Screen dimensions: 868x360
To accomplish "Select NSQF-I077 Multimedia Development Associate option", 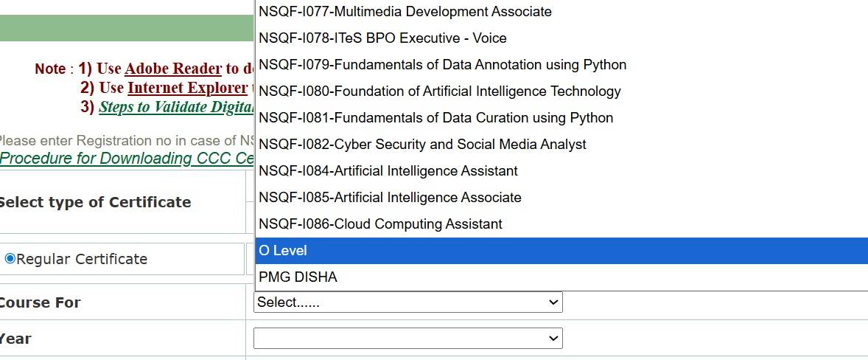I will coord(405,12).
